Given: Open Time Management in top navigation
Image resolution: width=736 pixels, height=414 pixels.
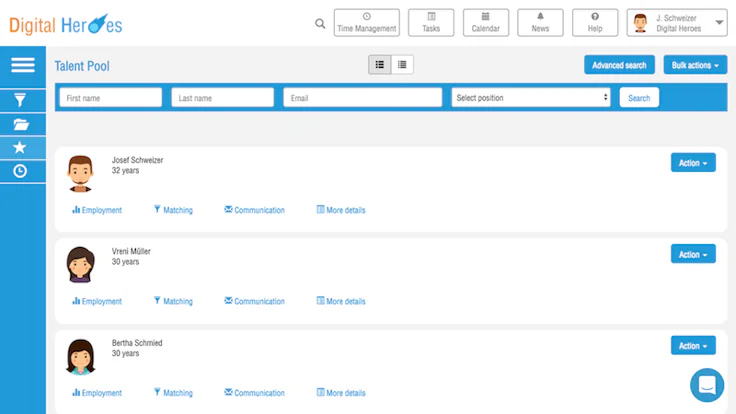Looking at the screenshot, I should (x=367, y=23).
